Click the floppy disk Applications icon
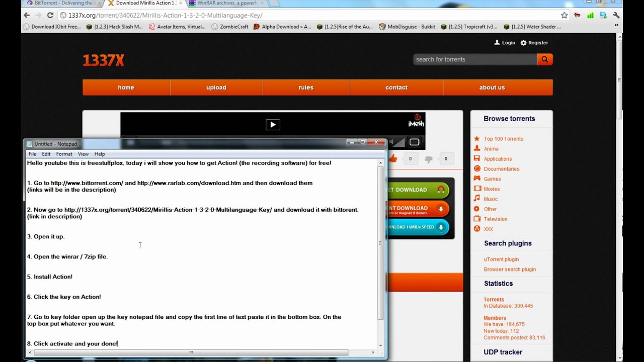The width and height of the screenshot is (644, 362). point(476,158)
